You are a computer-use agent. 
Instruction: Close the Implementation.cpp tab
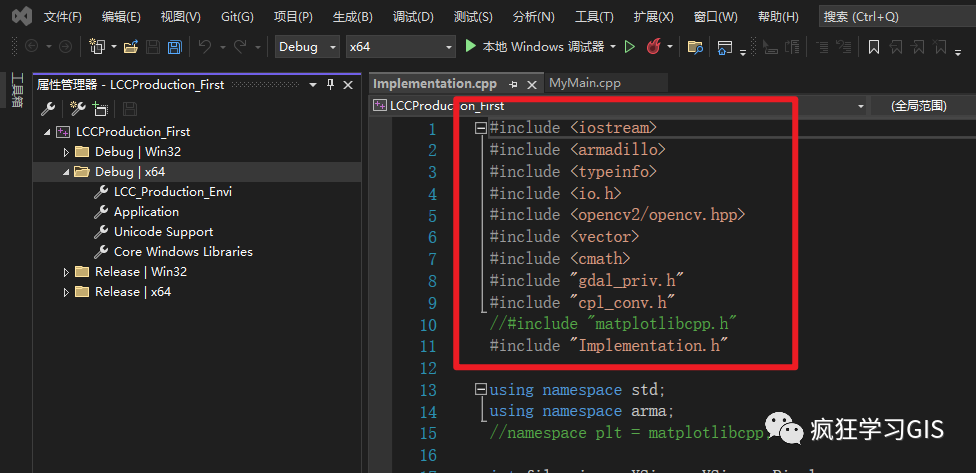click(x=532, y=84)
